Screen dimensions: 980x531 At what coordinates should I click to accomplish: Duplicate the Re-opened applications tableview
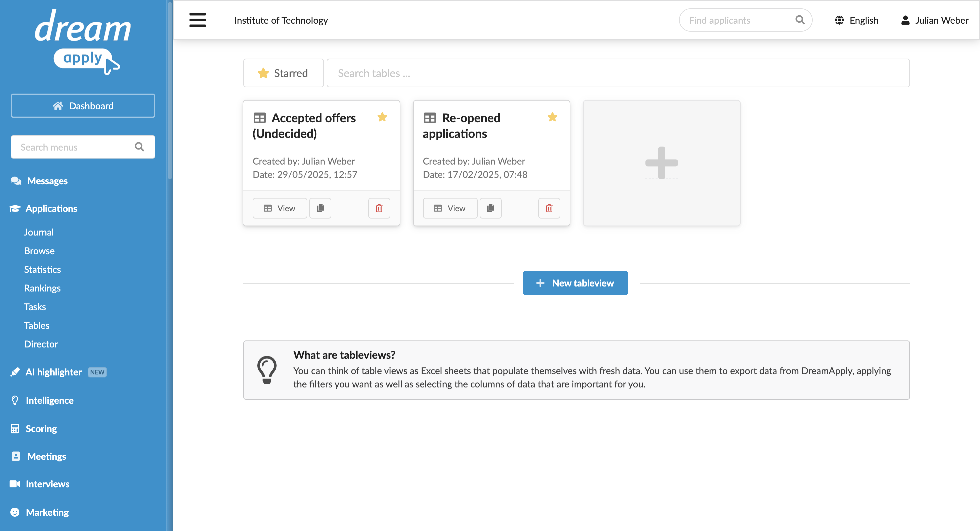point(490,208)
